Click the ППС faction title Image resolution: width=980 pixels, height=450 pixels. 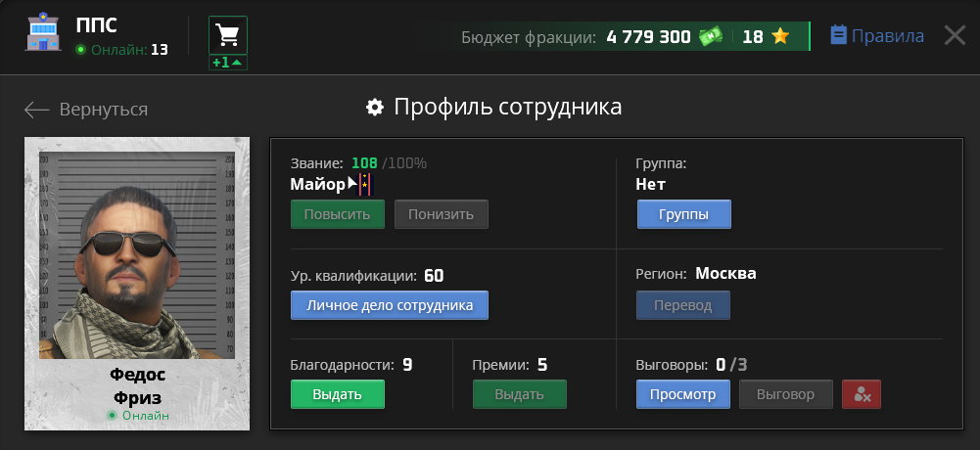coord(97,25)
